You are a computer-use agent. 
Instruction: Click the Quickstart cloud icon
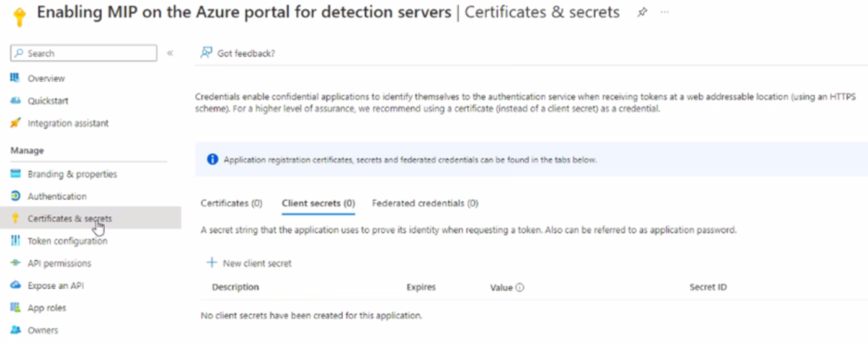(15, 100)
